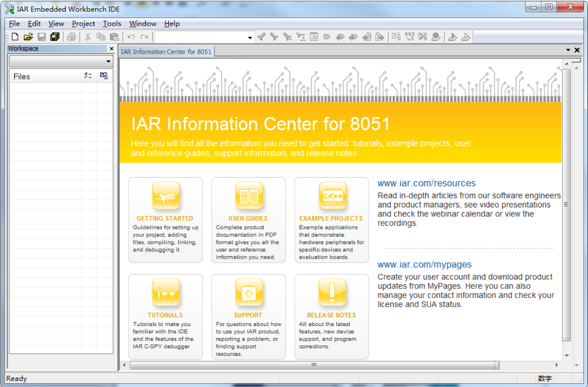Image resolution: width=588 pixels, height=387 pixels.
Task: Open the Project menu
Action: click(84, 24)
